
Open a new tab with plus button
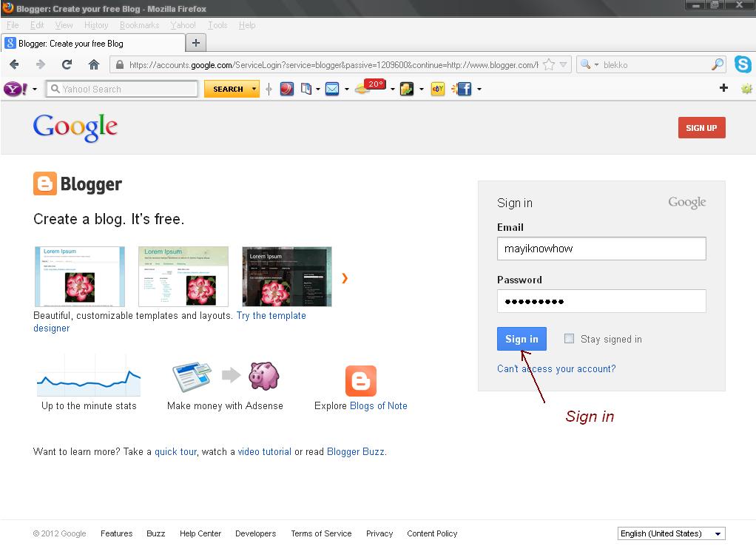tap(196, 43)
